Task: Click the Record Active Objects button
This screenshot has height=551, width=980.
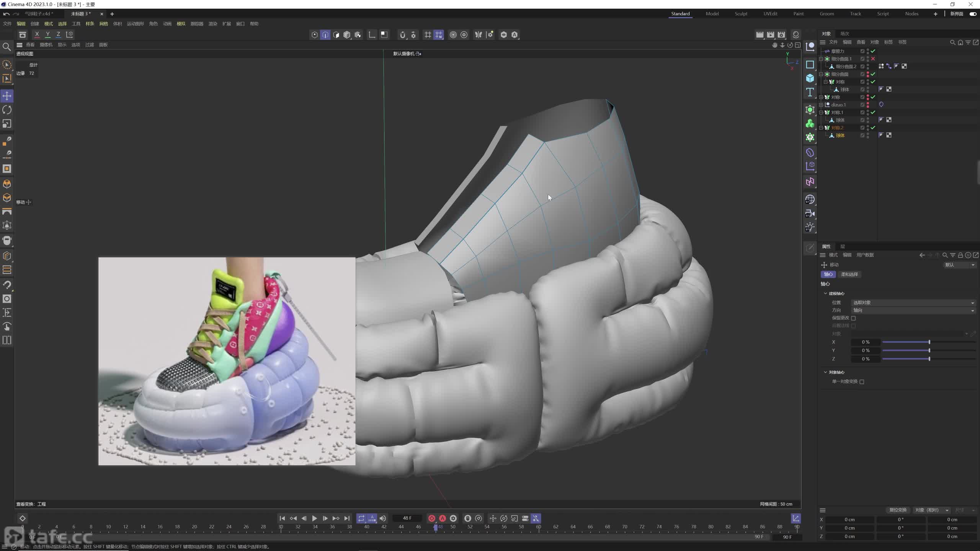Action: (x=432, y=518)
